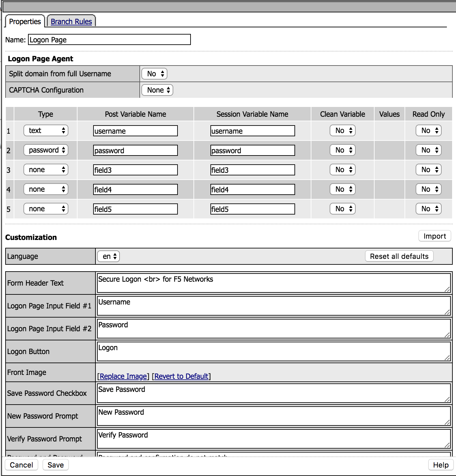Select the Properties tab
Viewport: 456px width, 476px height.
(x=25, y=22)
